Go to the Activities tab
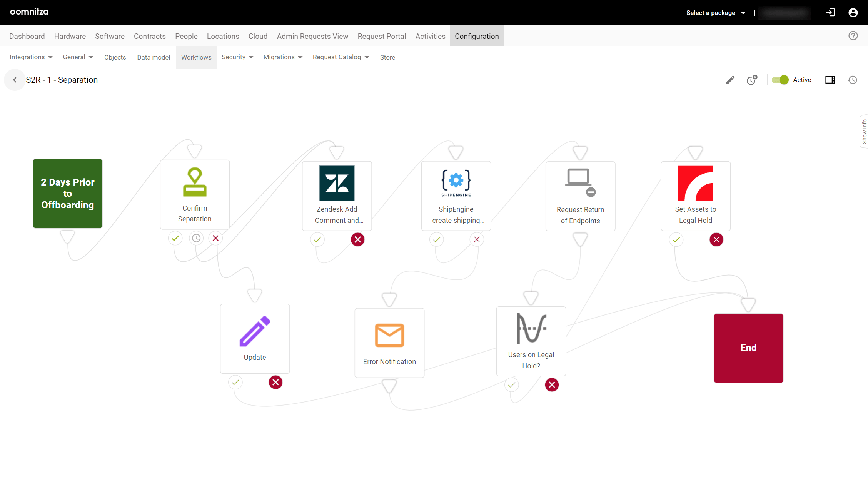The image size is (868, 493). [x=430, y=36]
